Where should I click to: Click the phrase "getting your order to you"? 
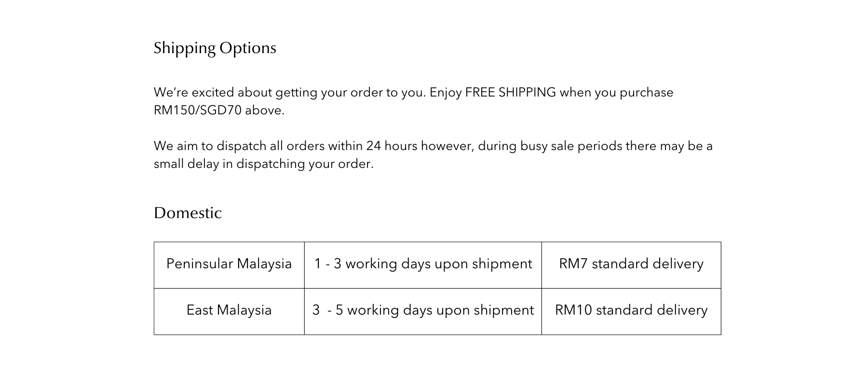(x=351, y=93)
